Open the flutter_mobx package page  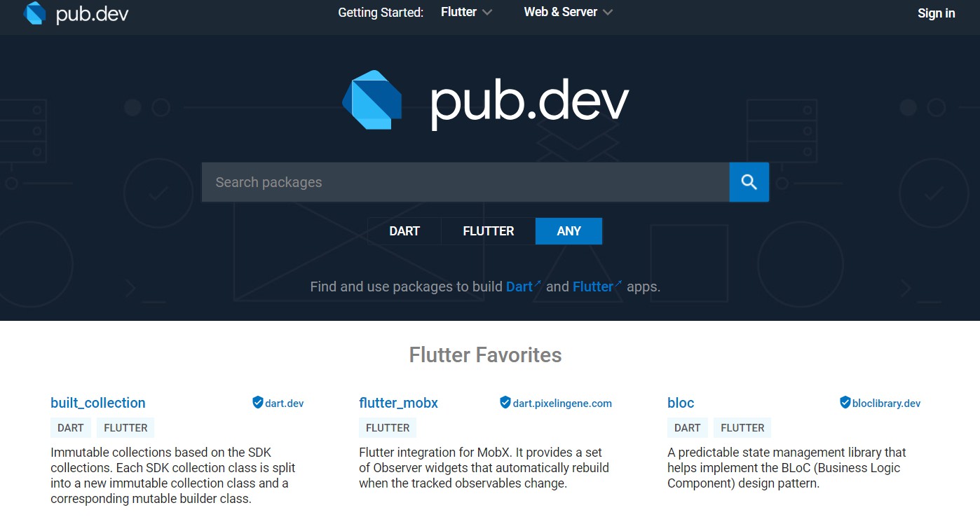[x=398, y=403]
